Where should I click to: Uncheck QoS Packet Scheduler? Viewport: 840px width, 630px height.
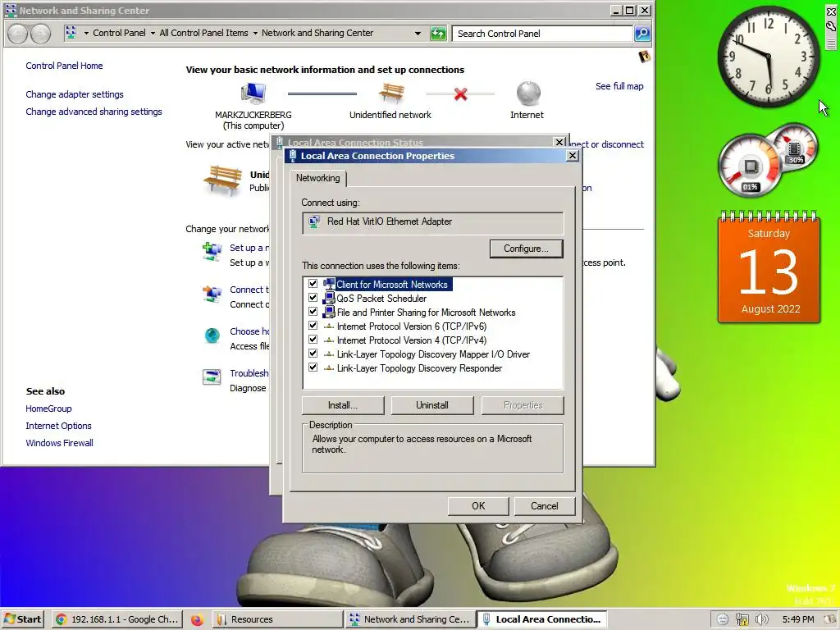[313, 298]
